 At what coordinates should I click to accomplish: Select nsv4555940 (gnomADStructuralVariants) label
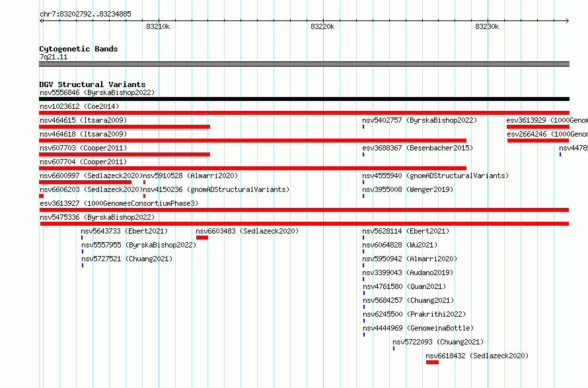[435, 176]
